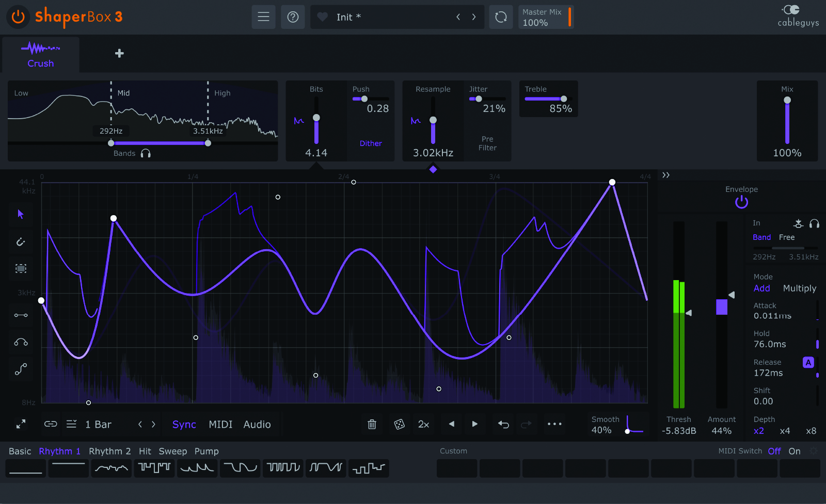Go to next preset arrow
This screenshot has height=504, width=826.
point(474,17)
